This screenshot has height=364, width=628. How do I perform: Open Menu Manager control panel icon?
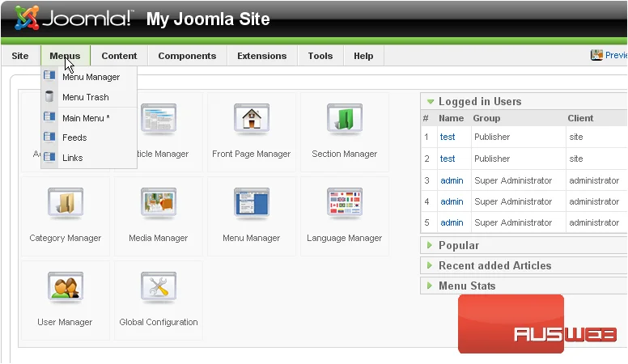[x=252, y=203]
